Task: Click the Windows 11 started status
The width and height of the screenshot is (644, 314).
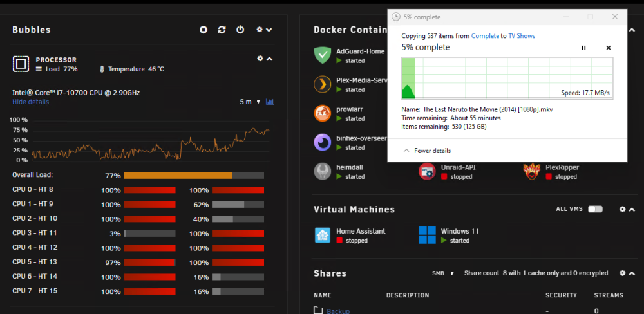Action: click(x=455, y=241)
